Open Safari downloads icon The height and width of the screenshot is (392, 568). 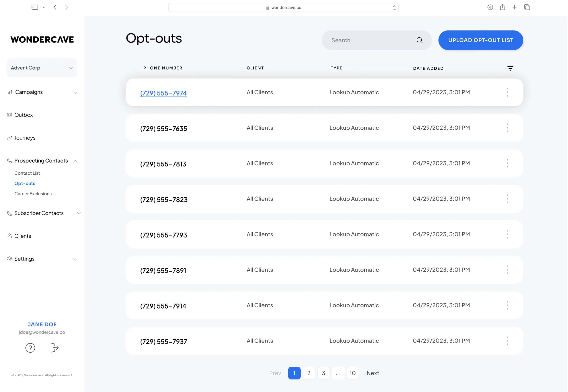490,7
